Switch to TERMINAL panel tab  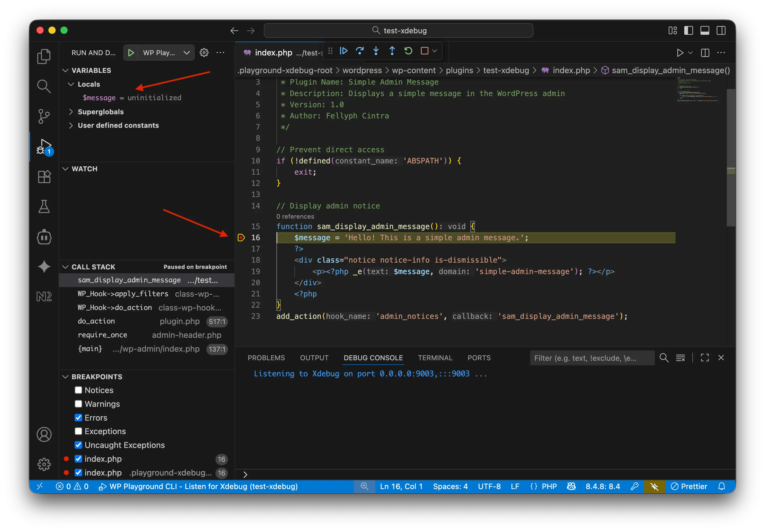click(x=435, y=358)
